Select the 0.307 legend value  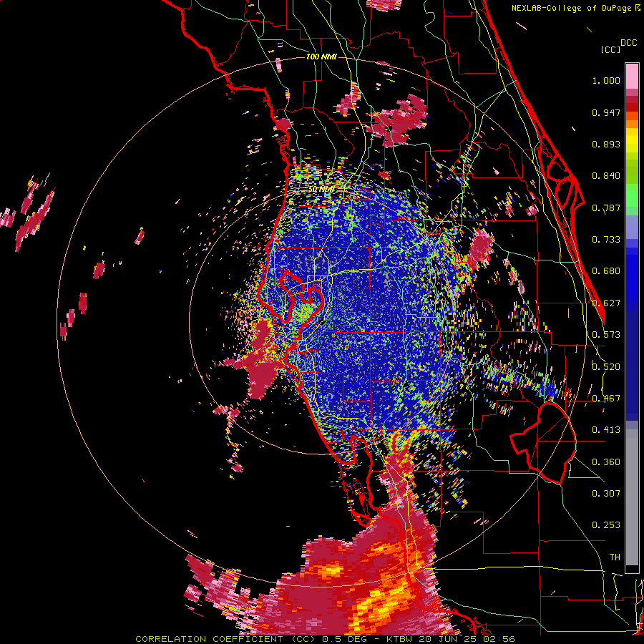(606, 494)
